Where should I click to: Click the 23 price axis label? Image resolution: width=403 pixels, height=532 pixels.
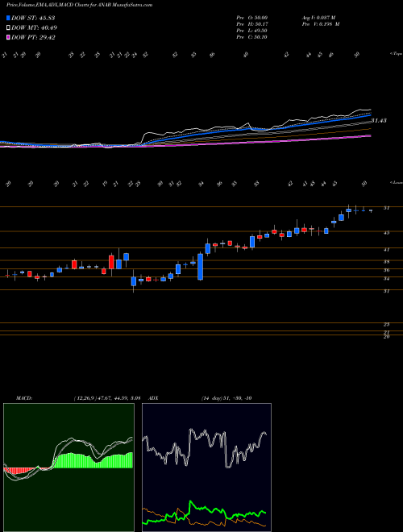click(x=386, y=324)
